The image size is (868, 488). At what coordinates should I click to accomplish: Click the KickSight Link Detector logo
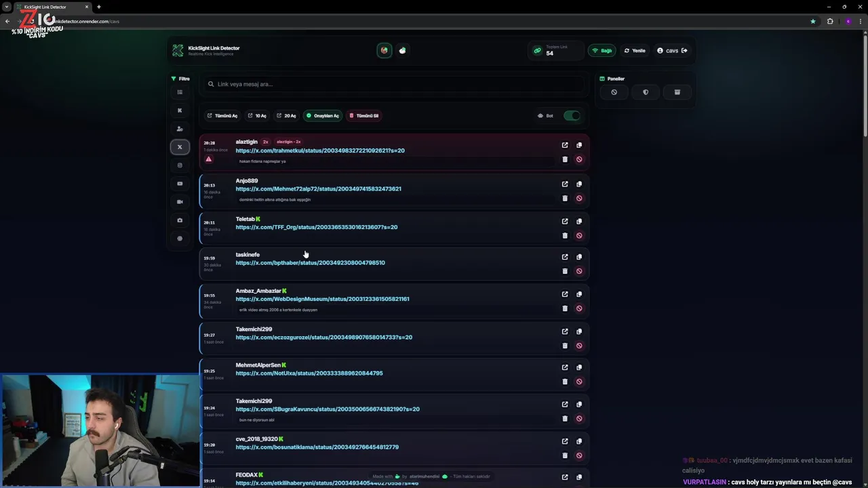click(178, 51)
